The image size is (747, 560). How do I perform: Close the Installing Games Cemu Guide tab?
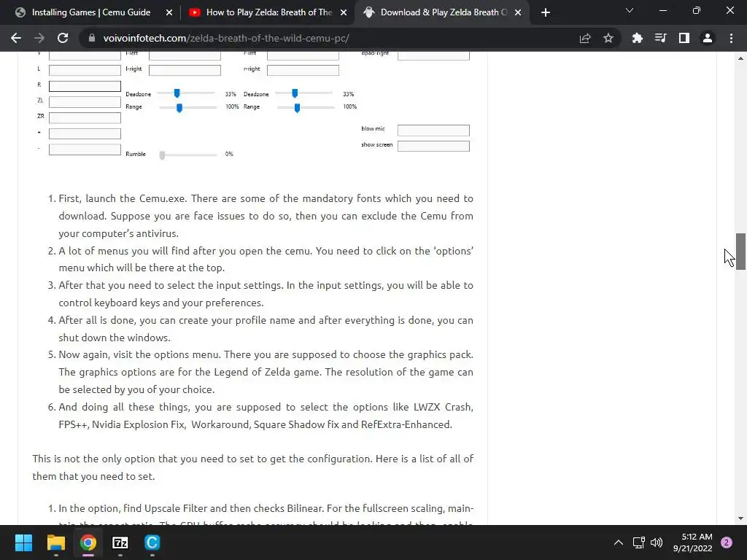(169, 13)
